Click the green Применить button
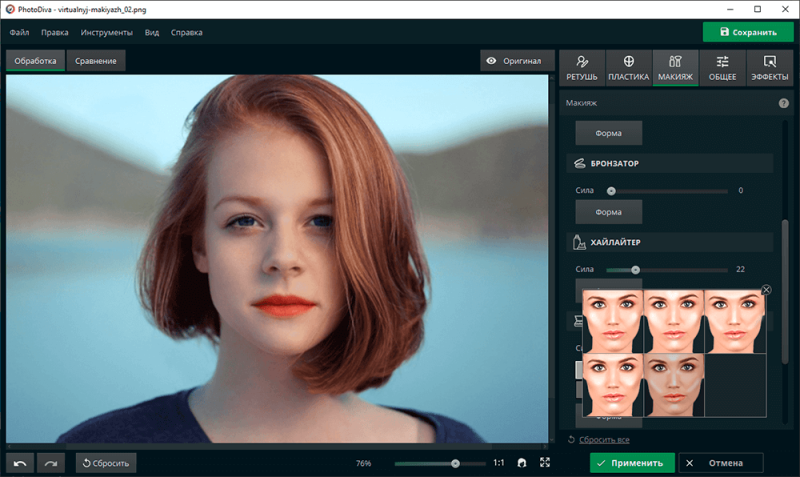 631,463
